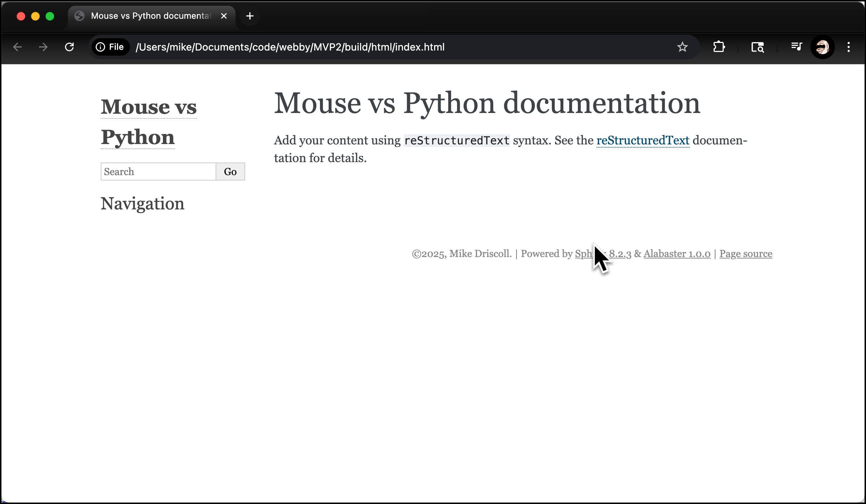Click the browser back arrow

coord(17,47)
